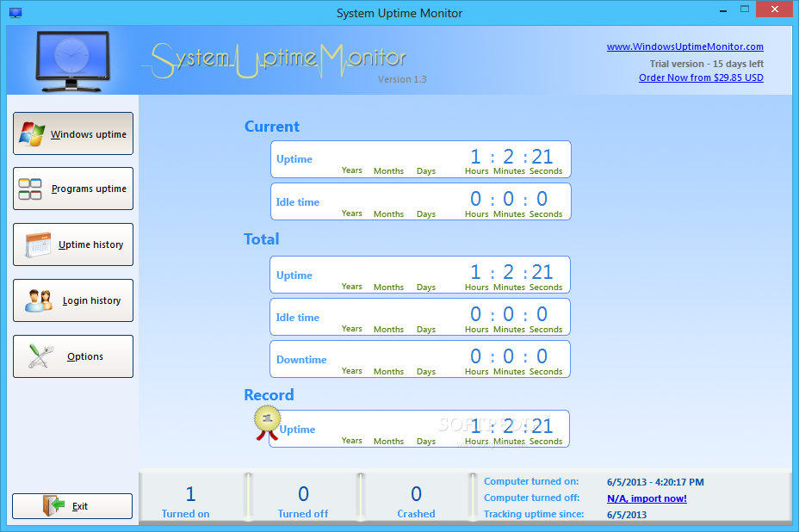
Task: Click the Record section heading
Action: (x=269, y=395)
